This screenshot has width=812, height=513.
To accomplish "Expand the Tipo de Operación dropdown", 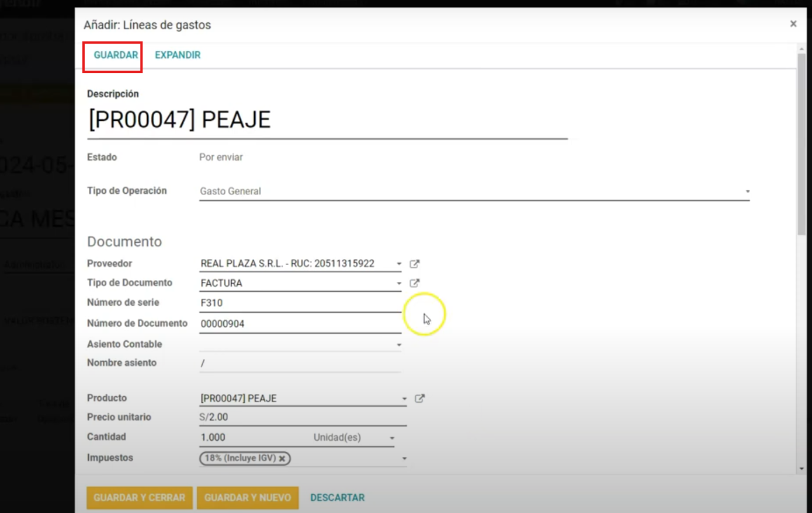I will pos(747,190).
